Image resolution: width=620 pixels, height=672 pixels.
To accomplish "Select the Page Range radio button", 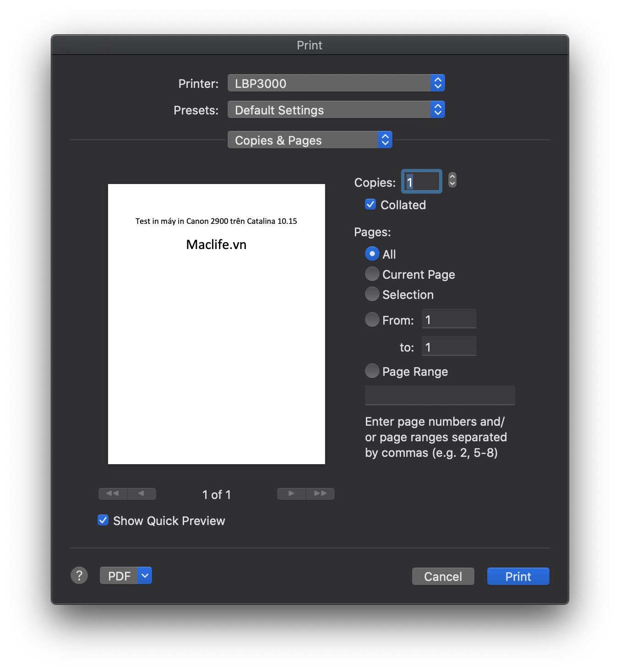I will point(372,371).
